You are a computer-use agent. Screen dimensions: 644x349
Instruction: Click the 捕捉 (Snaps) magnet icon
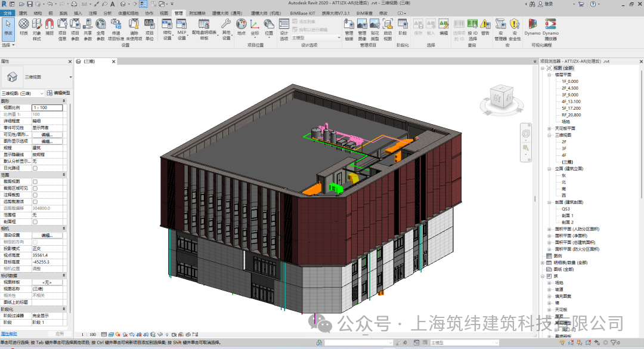coord(49,27)
